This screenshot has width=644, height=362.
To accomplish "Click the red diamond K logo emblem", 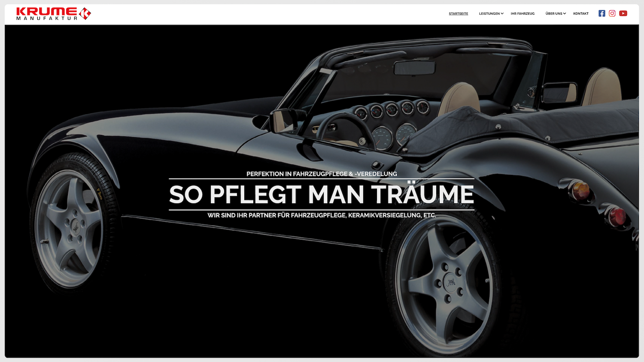I will pos(85,14).
